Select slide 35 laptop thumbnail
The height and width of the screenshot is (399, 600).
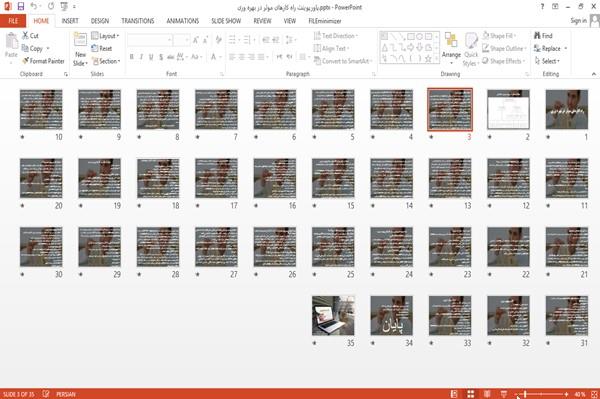click(x=333, y=316)
